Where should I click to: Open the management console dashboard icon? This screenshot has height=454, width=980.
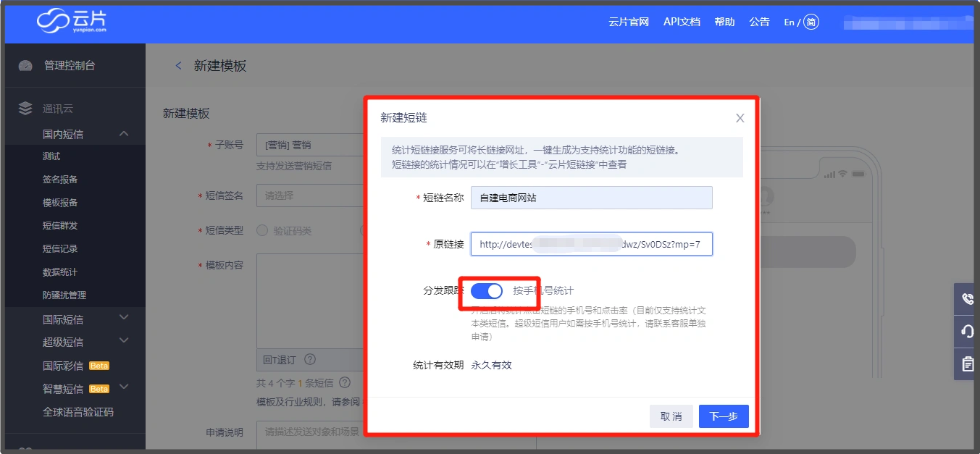coord(25,66)
